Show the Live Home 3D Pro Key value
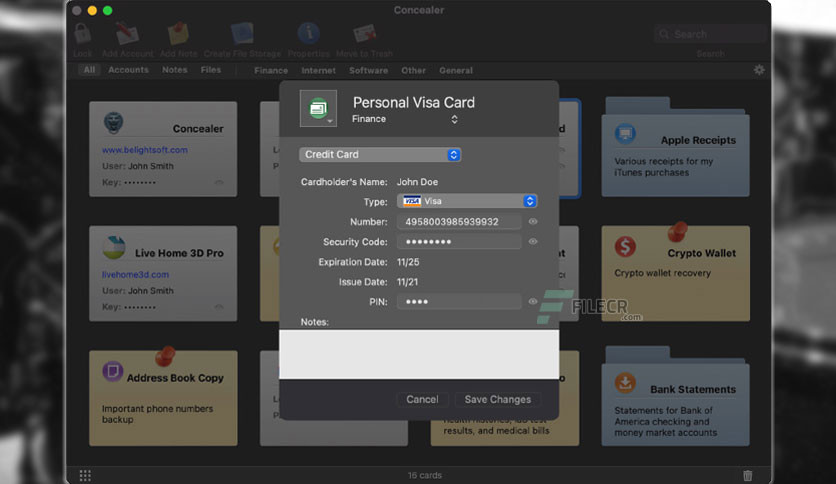Screen dimensions: 836x484 tap(219, 307)
